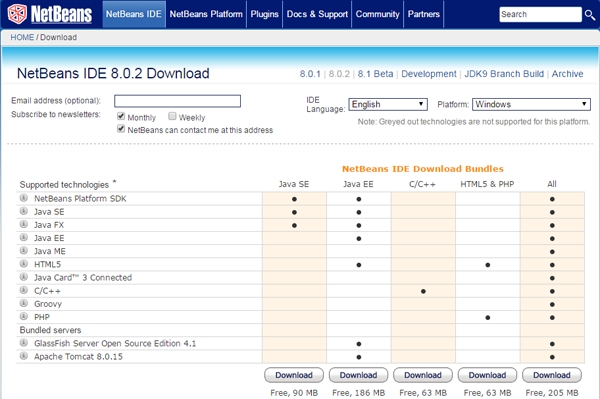Follow the 8.1 Beta version link
Viewport: 600px width, 399px height.
[375, 74]
